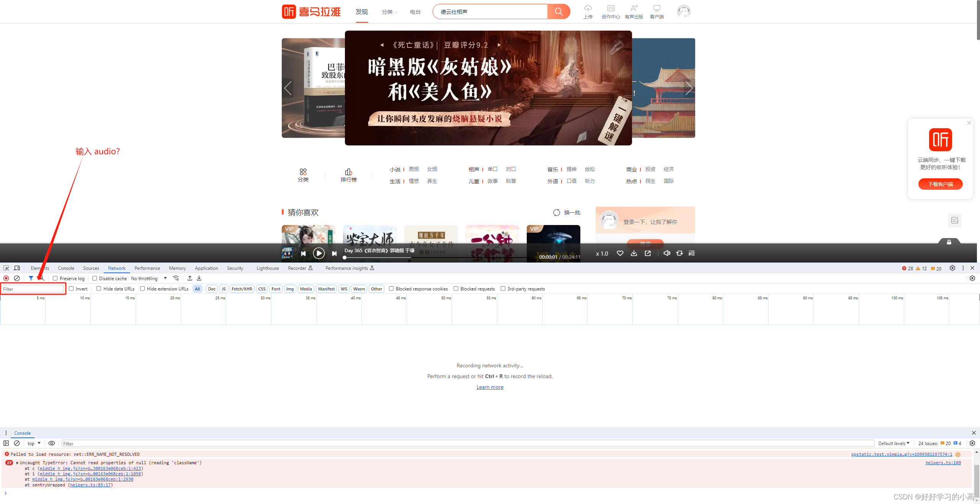Toggle the device toolbar icon in DevTools
The image size is (980, 504).
(17, 268)
